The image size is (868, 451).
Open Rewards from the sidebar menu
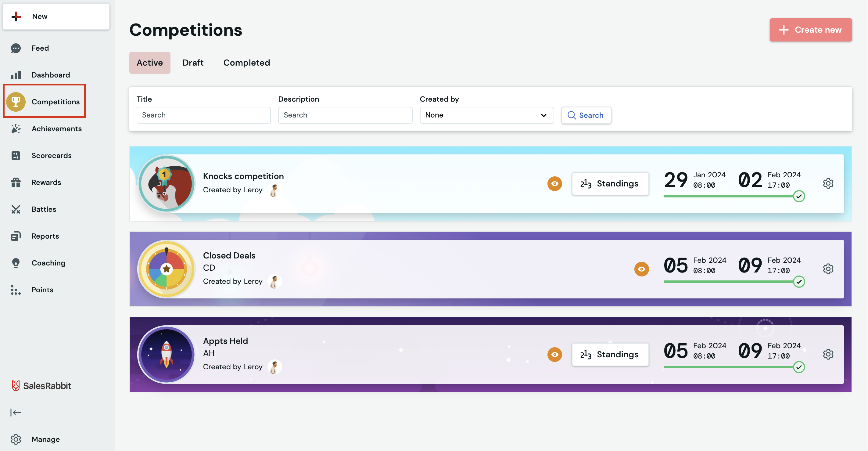point(46,182)
